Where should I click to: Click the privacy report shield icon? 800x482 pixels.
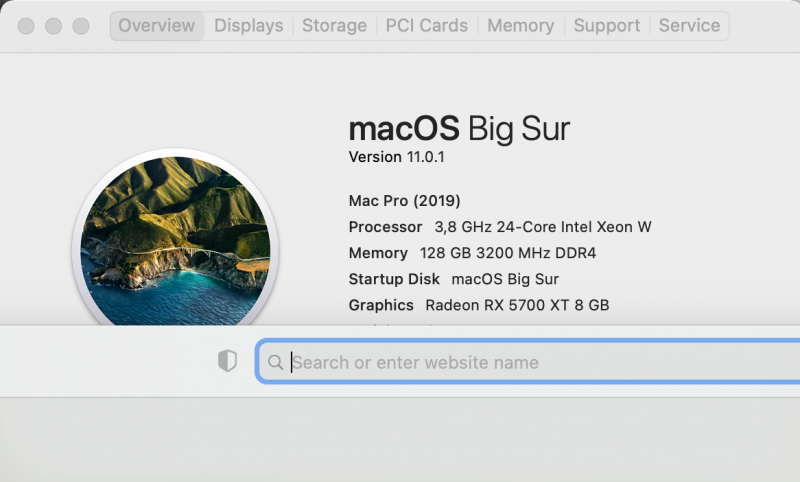coord(228,362)
